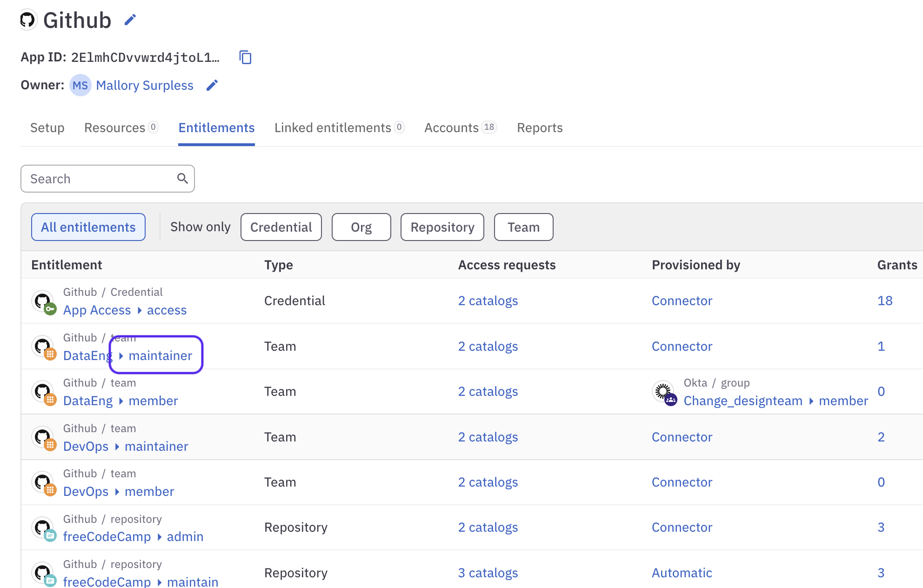923x588 pixels.
Task: Click the edit icon next to Mallory Surpless
Action: pyautogui.click(x=213, y=85)
